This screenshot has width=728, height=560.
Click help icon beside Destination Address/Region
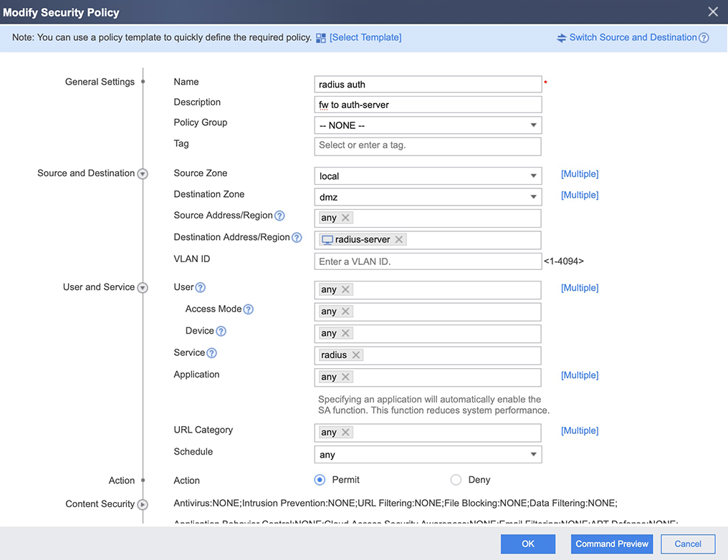coord(297,238)
